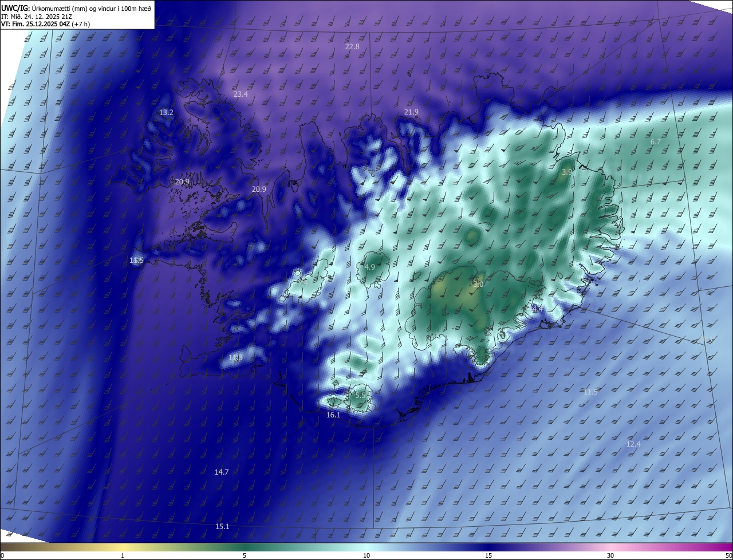
Task: Click the UWC/IG Úrkomumætti title text
Action: pyautogui.click(x=76, y=8)
